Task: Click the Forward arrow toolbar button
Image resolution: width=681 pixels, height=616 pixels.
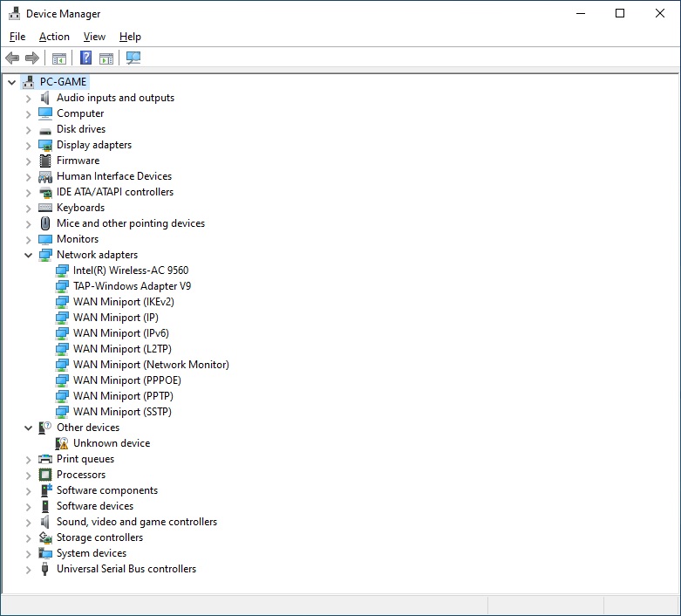Action: coord(32,58)
